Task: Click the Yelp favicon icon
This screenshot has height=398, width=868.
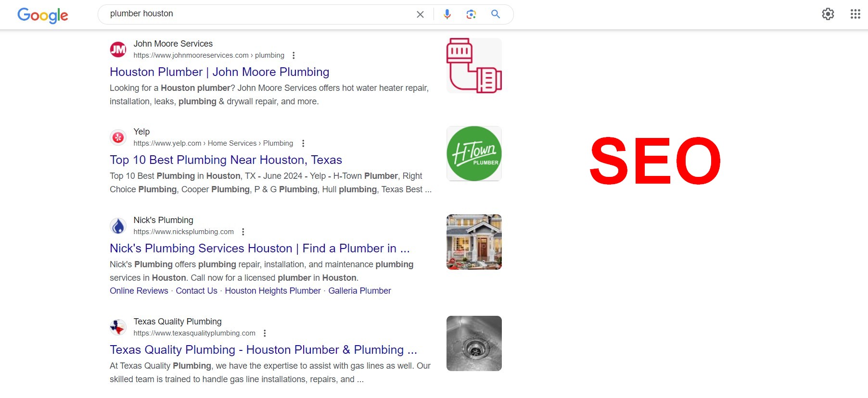Action: pyautogui.click(x=118, y=137)
